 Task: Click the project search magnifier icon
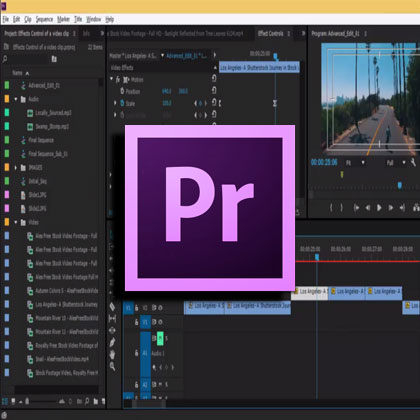5,59
